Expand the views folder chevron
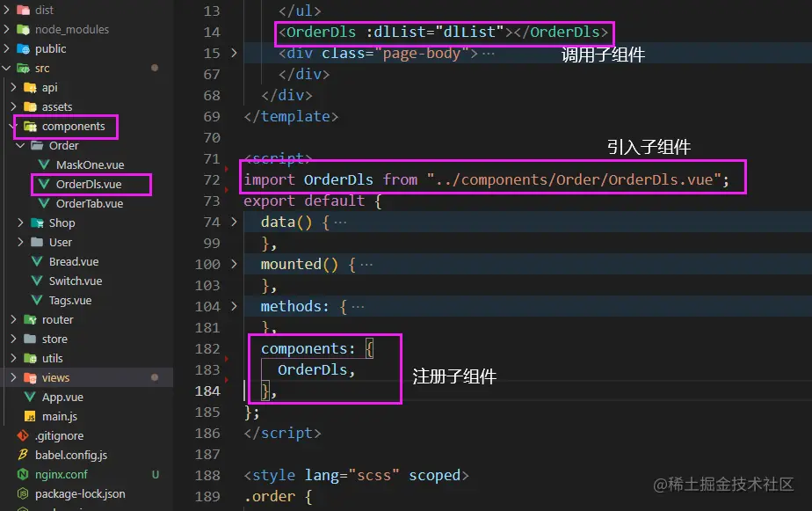Viewport: 812px width, 511px height. click(x=14, y=377)
